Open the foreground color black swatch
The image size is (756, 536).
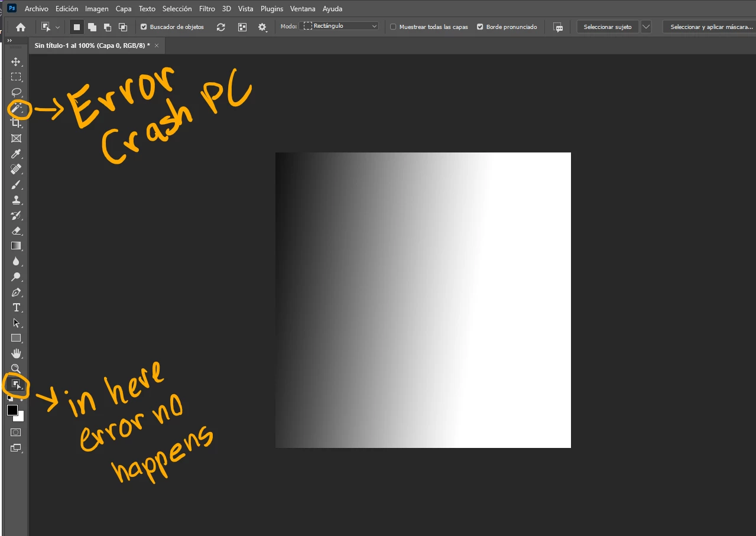pyautogui.click(x=12, y=410)
